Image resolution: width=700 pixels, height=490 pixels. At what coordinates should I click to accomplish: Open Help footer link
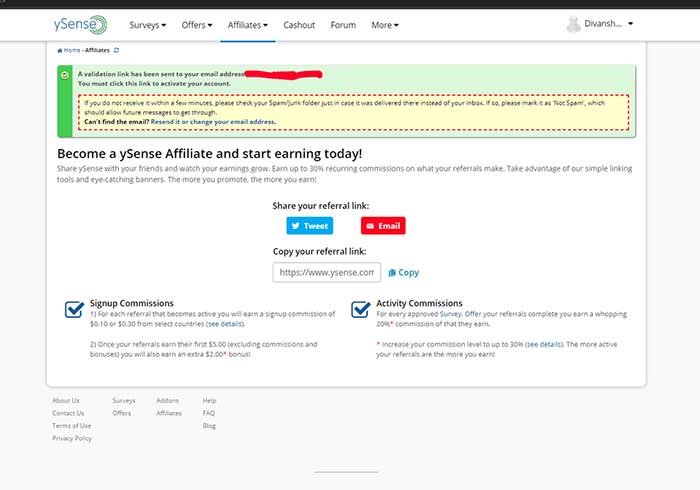209,401
